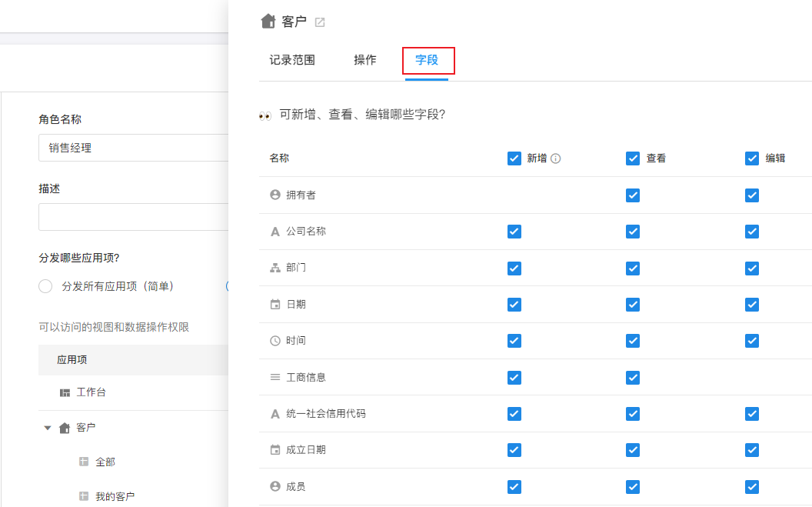The image size is (812, 507).
Task: Click the 拥有者 person field icon
Action: point(275,195)
